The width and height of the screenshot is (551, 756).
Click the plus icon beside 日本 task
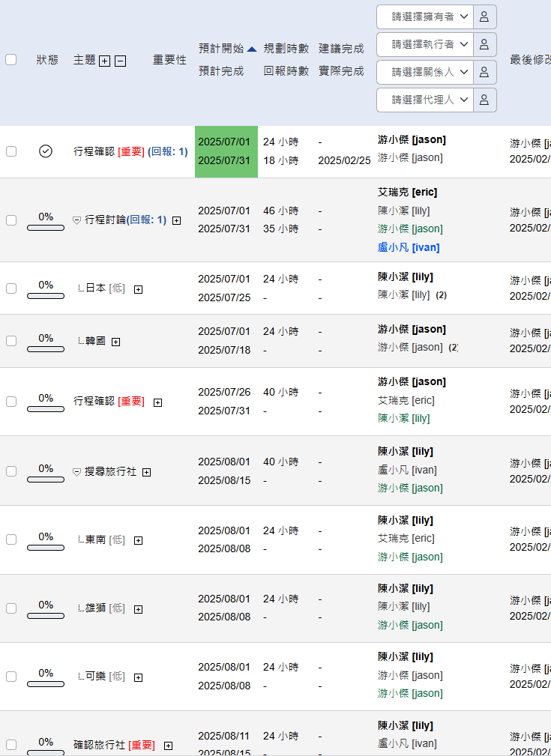point(138,289)
